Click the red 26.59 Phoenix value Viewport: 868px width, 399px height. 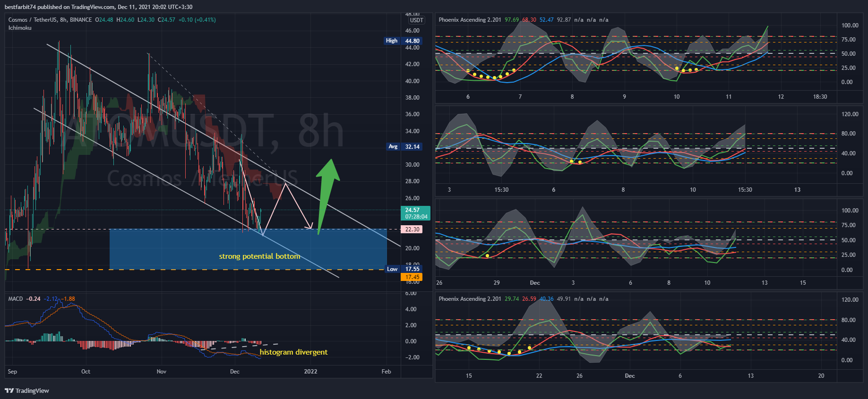[529, 299]
